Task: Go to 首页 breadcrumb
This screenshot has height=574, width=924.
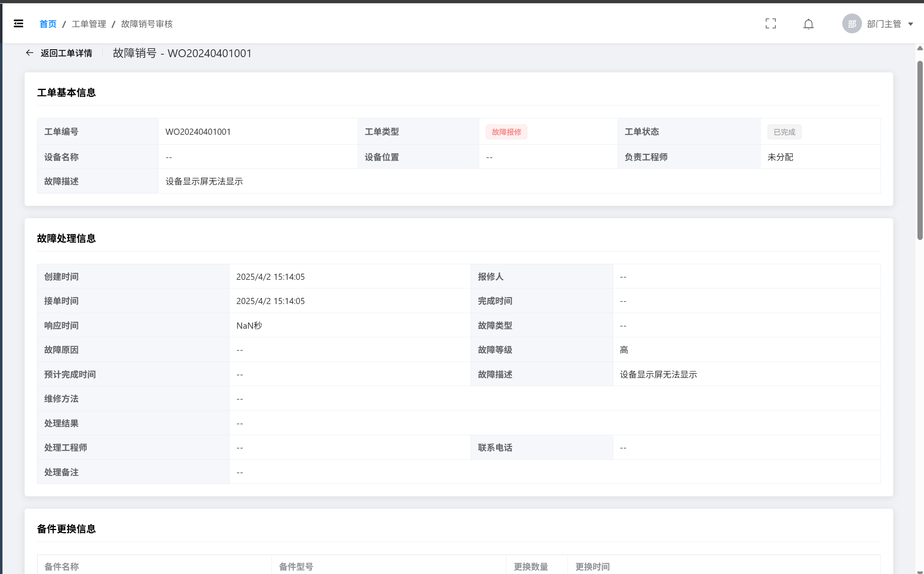Action: click(48, 24)
